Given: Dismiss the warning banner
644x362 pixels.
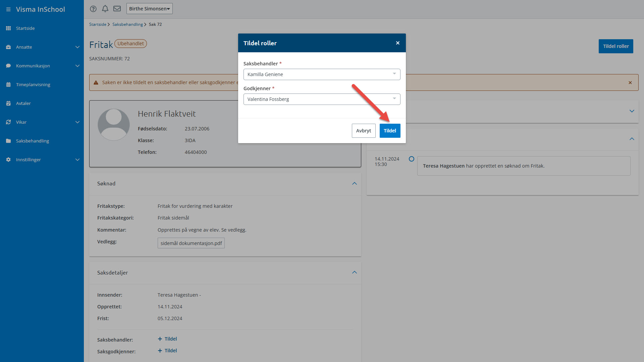Looking at the screenshot, I should coord(630,82).
